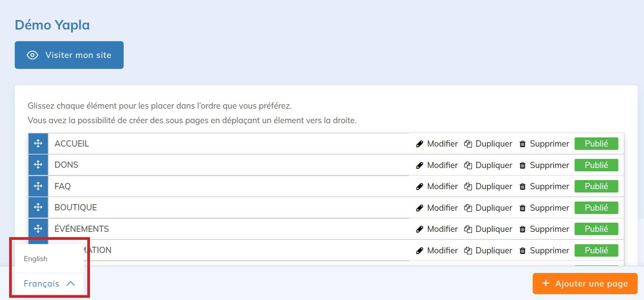The image size is (644, 300).
Task: Click Modifier for the DONS page
Action: pos(442,165)
